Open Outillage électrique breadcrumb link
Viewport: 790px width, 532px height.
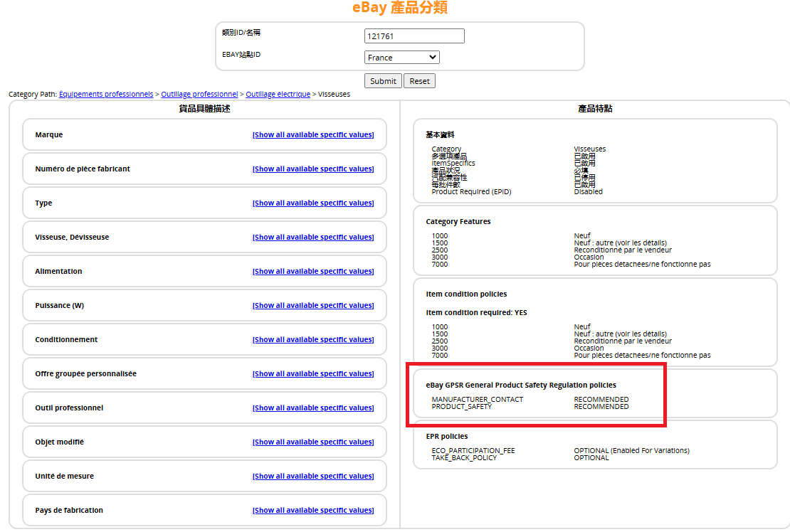[x=278, y=94]
